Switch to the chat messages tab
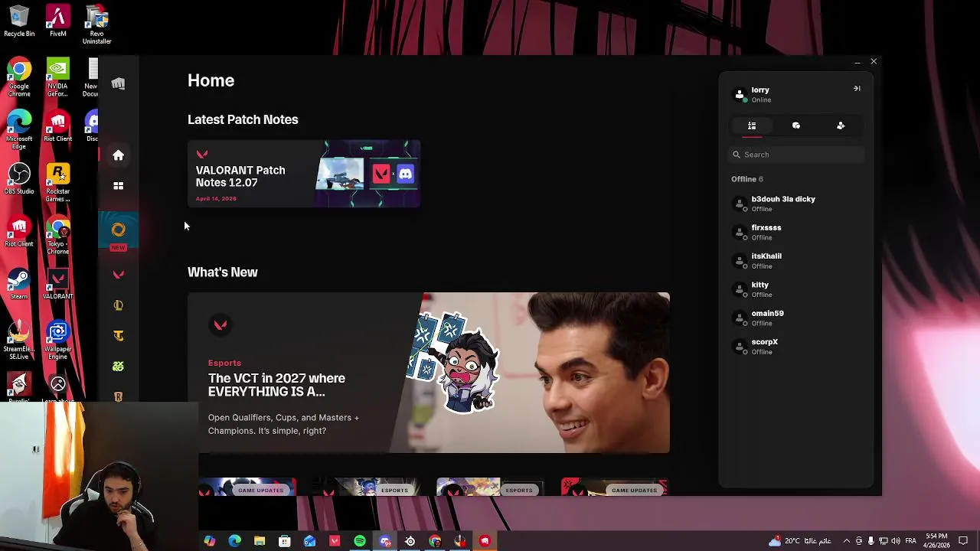The image size is (980, 551). (796, 126)
